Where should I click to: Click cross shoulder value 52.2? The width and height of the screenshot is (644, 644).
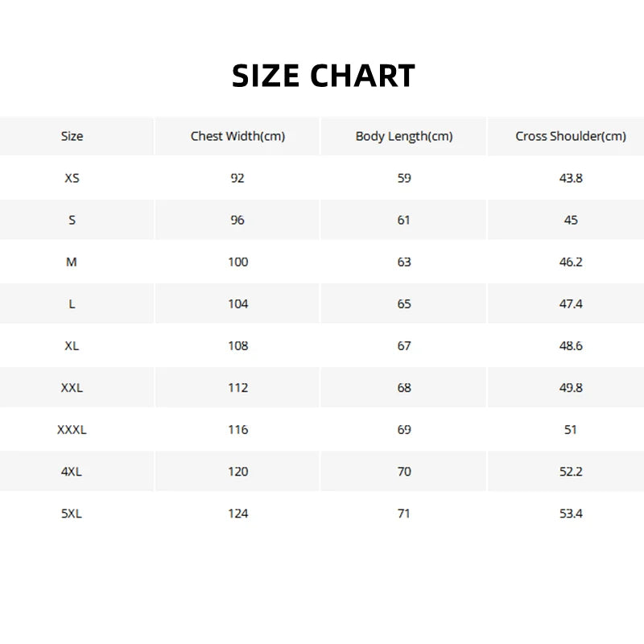[571, 472]
